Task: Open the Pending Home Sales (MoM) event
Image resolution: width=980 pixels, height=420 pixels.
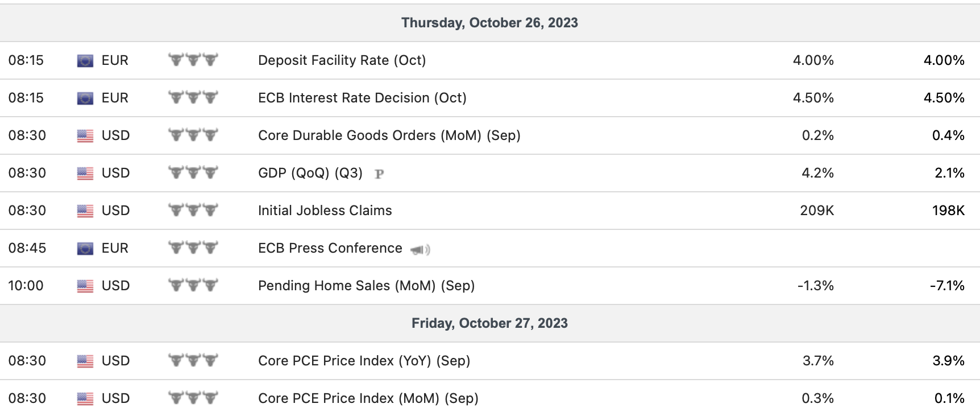Action: click(366, 286)
